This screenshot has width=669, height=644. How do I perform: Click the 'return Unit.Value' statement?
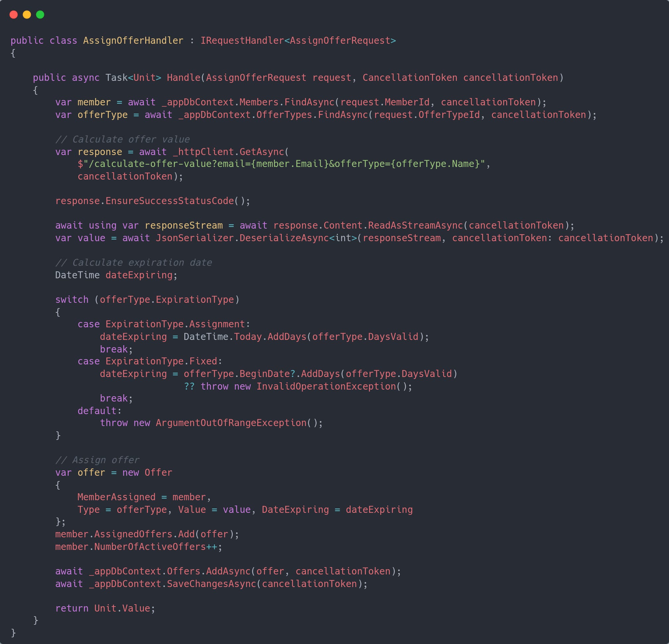(105, 609)
